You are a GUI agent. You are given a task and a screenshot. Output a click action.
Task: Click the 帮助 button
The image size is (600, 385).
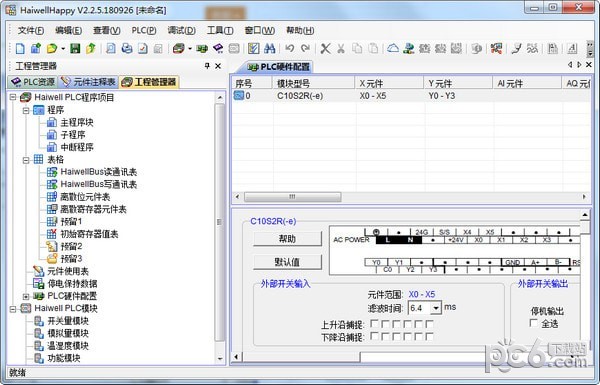pyautogui.click(x=287, y=239)
